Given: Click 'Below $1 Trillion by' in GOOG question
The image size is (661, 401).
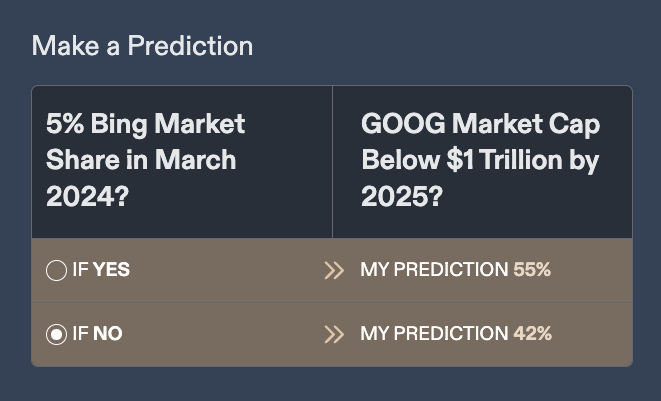Looking at the screenshot, I should [x=480, y=160].
